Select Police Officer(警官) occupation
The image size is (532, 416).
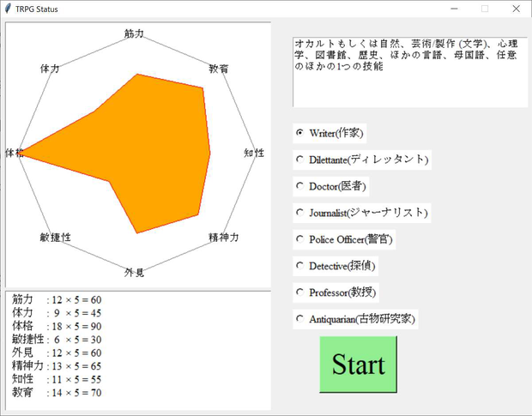click(344, 239)
